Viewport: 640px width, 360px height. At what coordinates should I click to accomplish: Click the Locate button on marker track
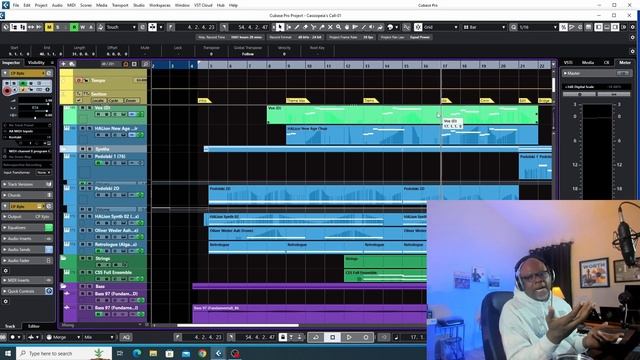[x=98, y=100]
